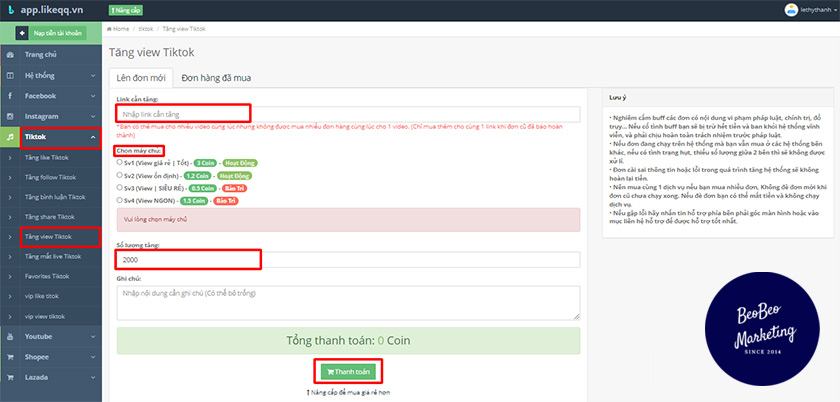Click the user avatar icon at top right
The width and height of the screenshot is (840, 402).
tap(789, 10)
